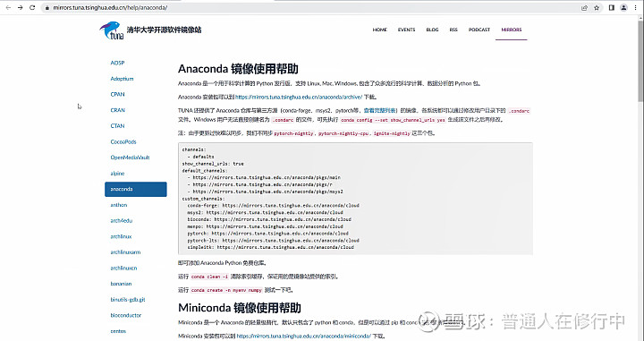
Task: Click the highlighted anaconda sidebar item
Action: (136, 189)
